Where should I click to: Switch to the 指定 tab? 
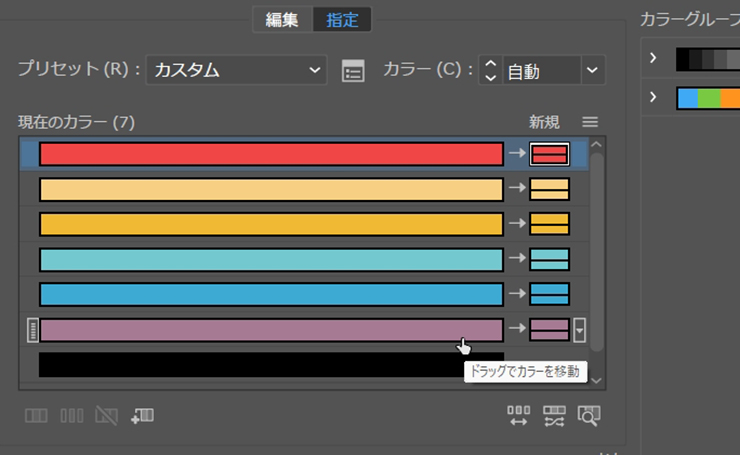(342, 19)
